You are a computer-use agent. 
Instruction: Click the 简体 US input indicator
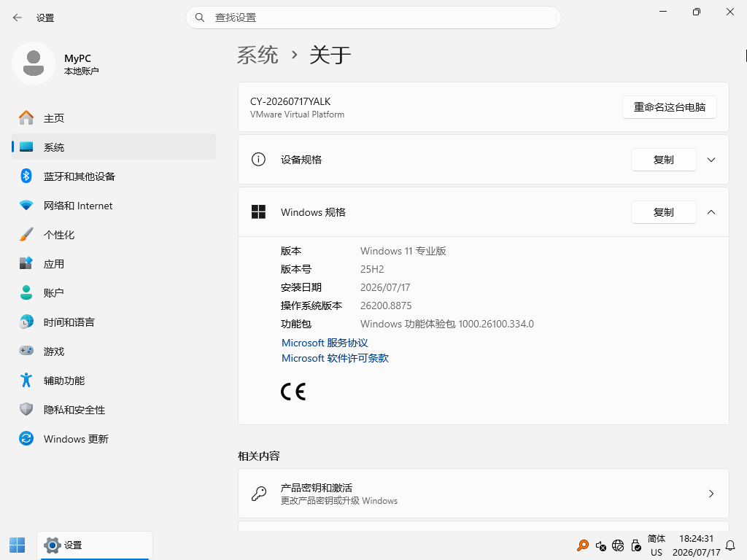coord(657,545)
